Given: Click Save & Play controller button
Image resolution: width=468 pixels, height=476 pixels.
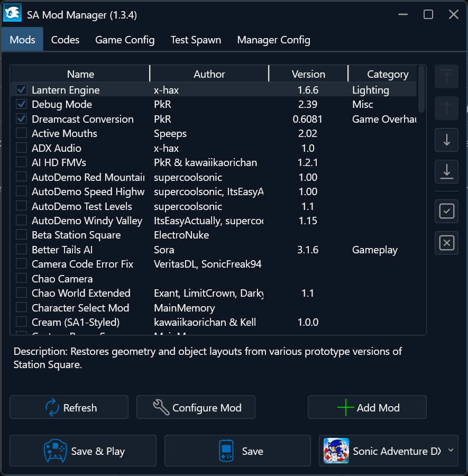Looking at the screenshot, I should 83,451.
